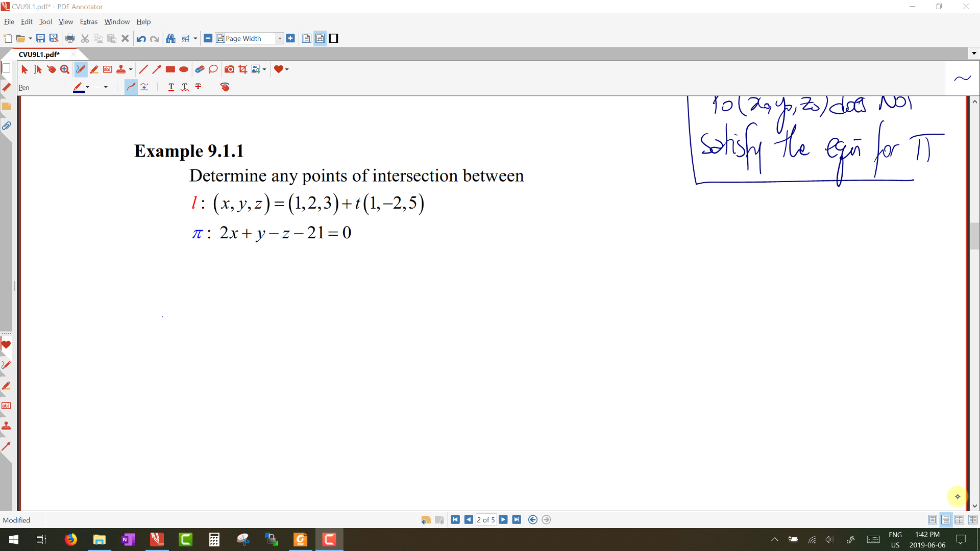Viewport: 980px width, 551px height.
Task: Select the Marker highlighter tool
Action: tap(94, 69)
